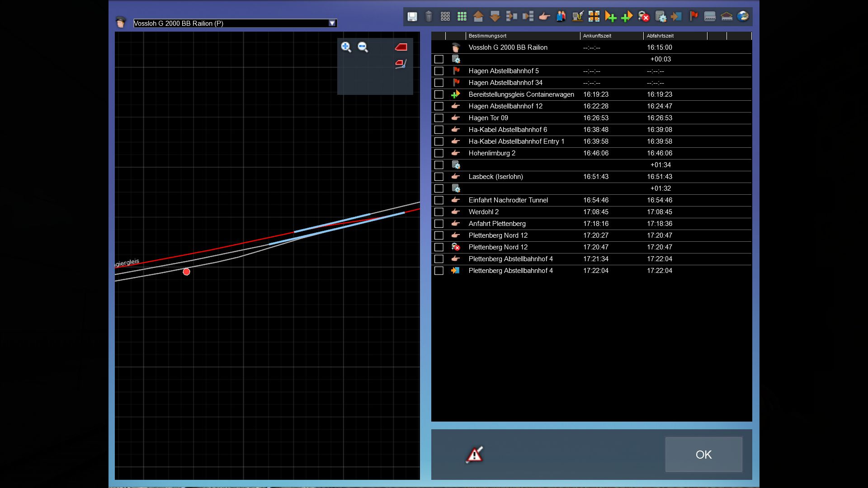
Task: Click the globe icon in toolbar
Action: pyautogui.click(x=743, y=17)
